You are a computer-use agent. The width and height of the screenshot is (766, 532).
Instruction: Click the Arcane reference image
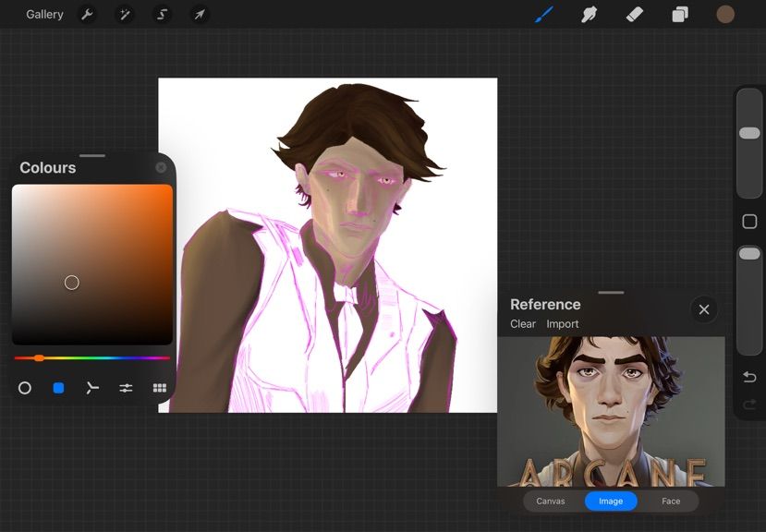(611, 411)
